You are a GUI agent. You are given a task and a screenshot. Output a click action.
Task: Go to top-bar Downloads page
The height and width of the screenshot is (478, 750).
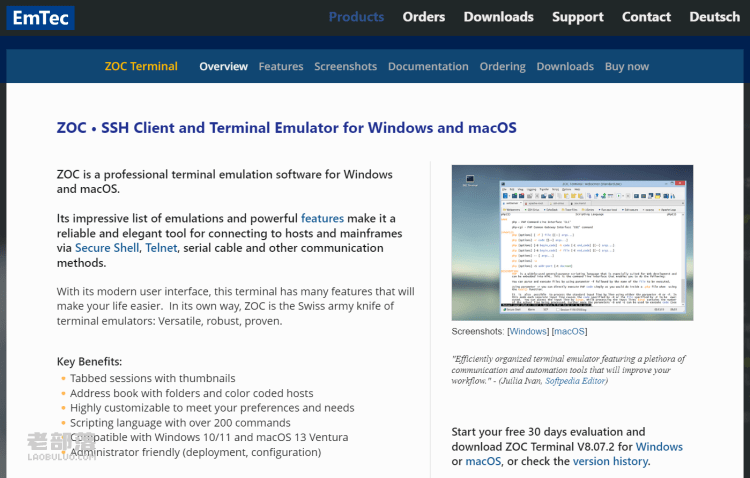click(x=498, y=17)
